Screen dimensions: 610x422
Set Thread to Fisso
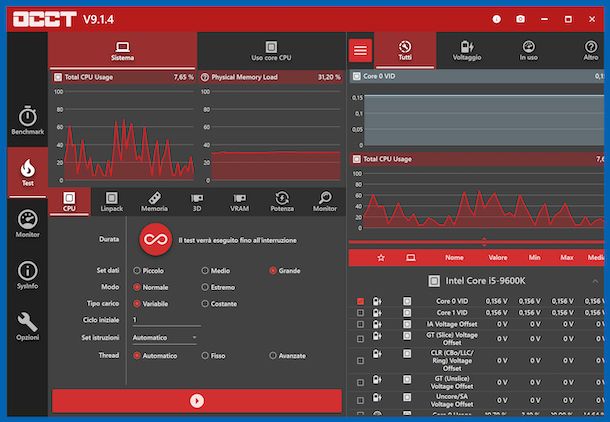click(213, 355)
